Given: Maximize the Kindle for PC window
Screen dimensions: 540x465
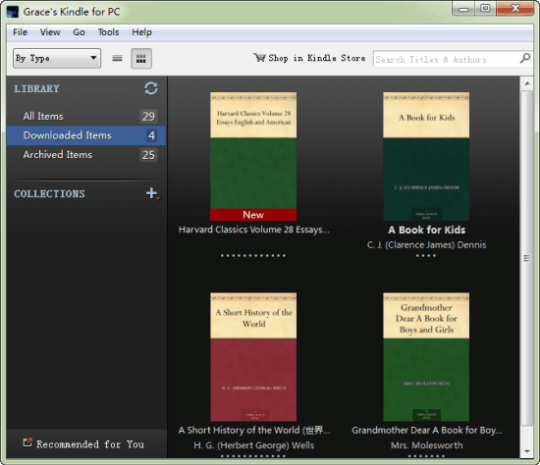Looking at the screenshot, I should [x=485, y=8].
